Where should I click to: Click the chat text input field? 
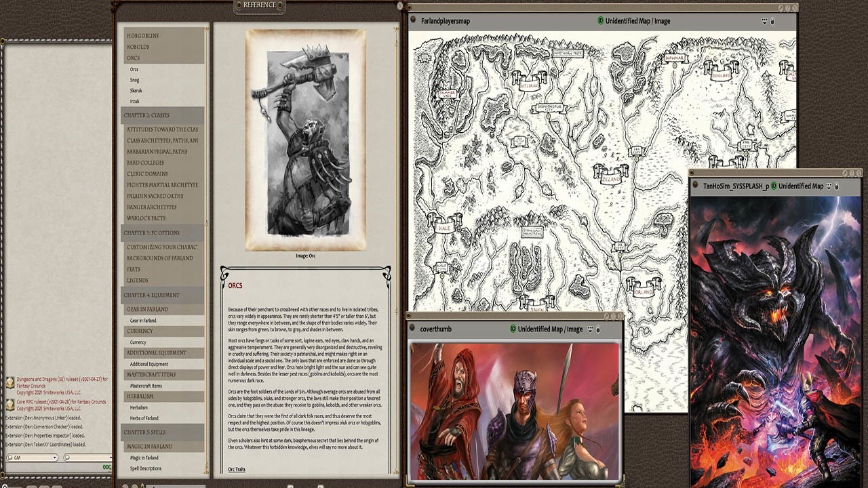(54, 468)
